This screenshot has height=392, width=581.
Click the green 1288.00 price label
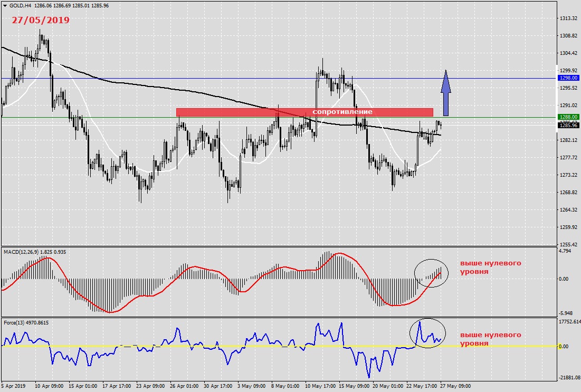tap(569, 117)
